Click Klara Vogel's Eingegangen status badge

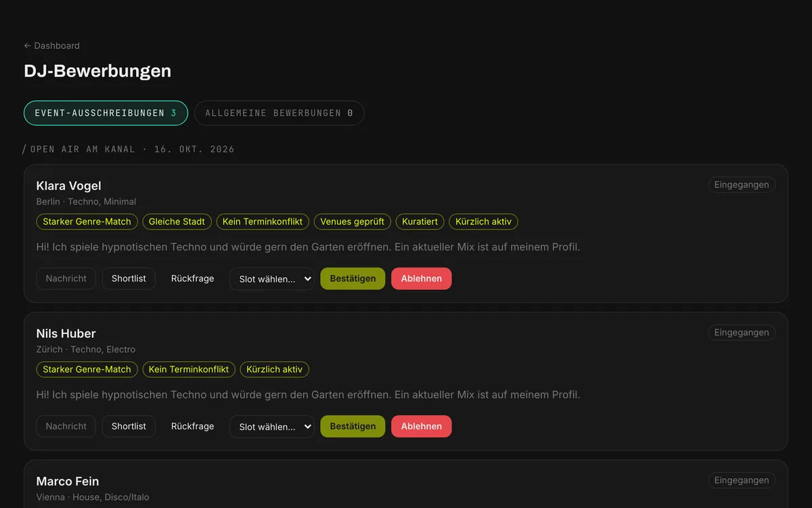click(x=742, y=185)
